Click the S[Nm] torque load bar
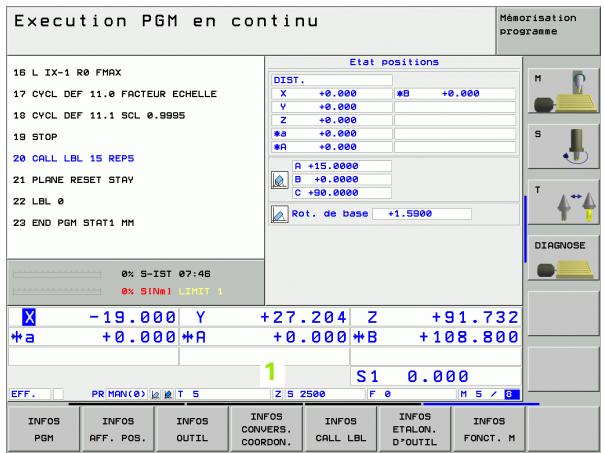604x453 pixels. [x=57, y=292]
